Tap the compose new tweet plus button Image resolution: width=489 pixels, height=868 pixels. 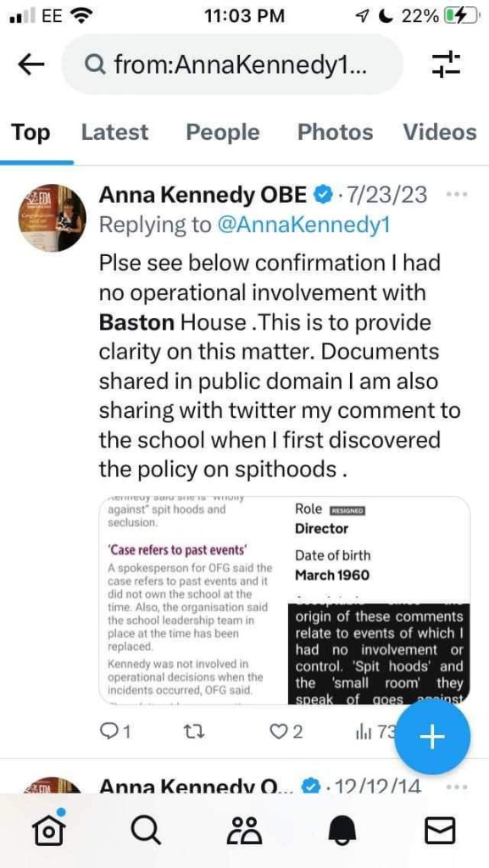(x=432, y=737)
